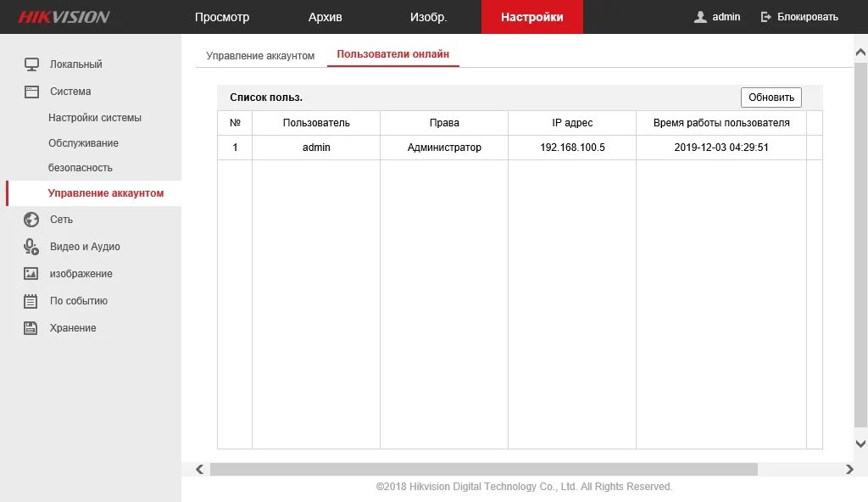This screenshot has height=502, width=868.
Task: Click the System window icon in sidebar
Action: 31,92
